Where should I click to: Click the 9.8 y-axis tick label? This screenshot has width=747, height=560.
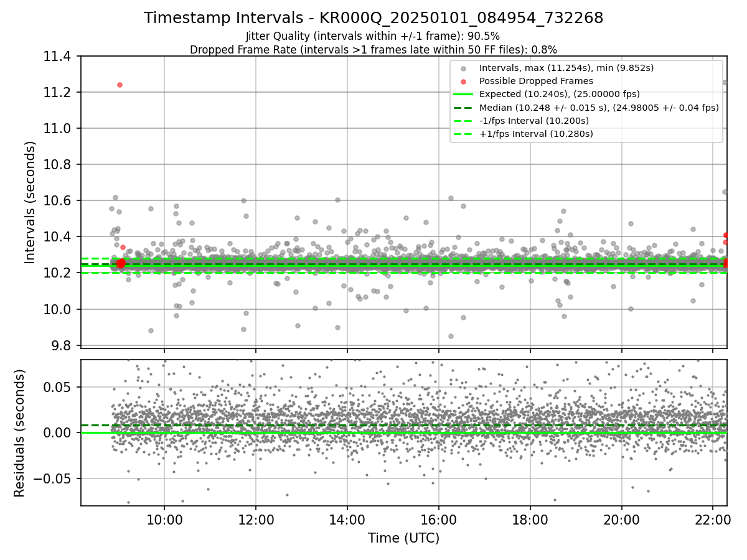(x=62, y=345)
